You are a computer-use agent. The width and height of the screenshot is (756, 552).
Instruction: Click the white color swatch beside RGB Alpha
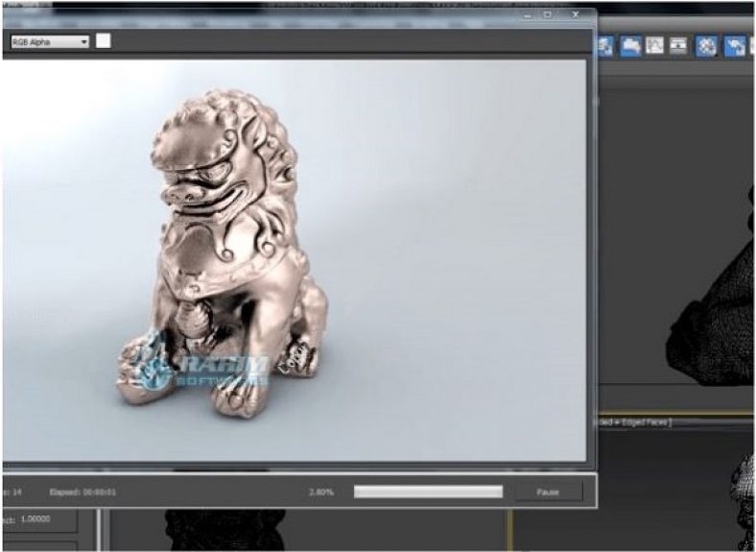(x=104, y=41)
